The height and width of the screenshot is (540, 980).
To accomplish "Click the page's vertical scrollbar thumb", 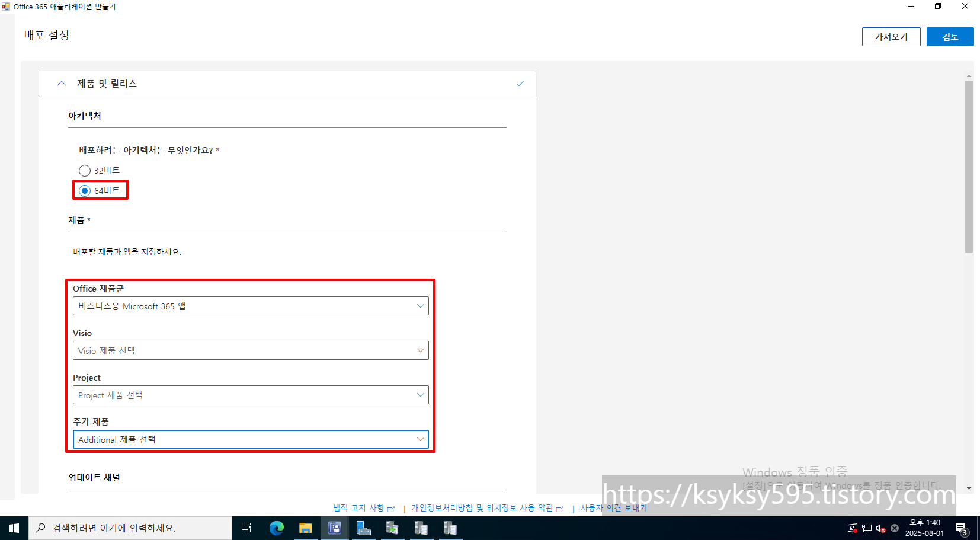I will [969, 166].
